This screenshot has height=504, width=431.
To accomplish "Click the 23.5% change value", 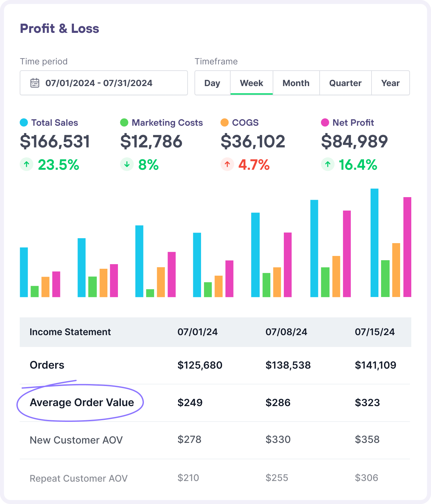I will point(58,165).
